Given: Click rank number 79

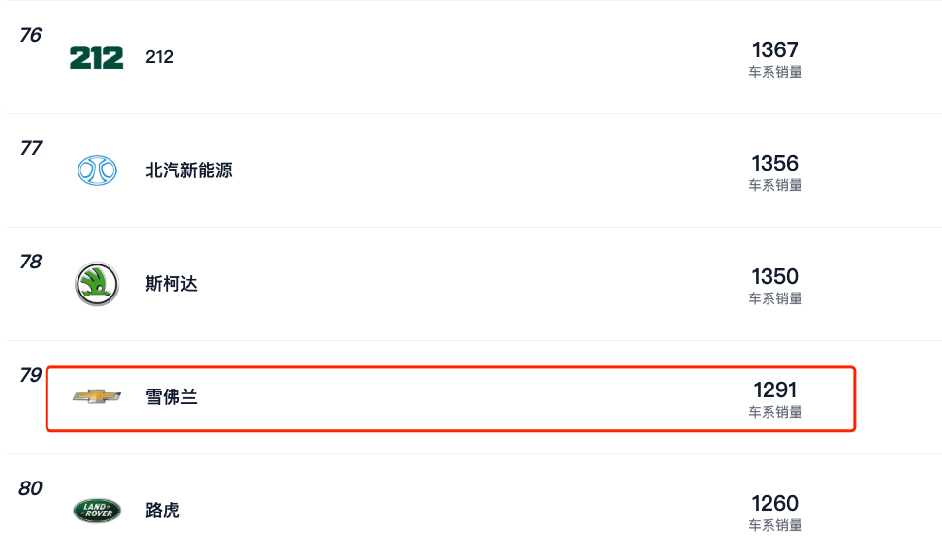Looking at the screenshot, I should tap(31, 375).
